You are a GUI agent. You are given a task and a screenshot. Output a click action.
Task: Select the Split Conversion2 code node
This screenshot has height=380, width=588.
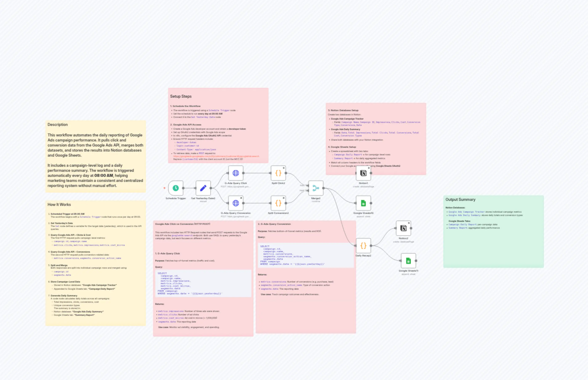(x=278, y=203)
